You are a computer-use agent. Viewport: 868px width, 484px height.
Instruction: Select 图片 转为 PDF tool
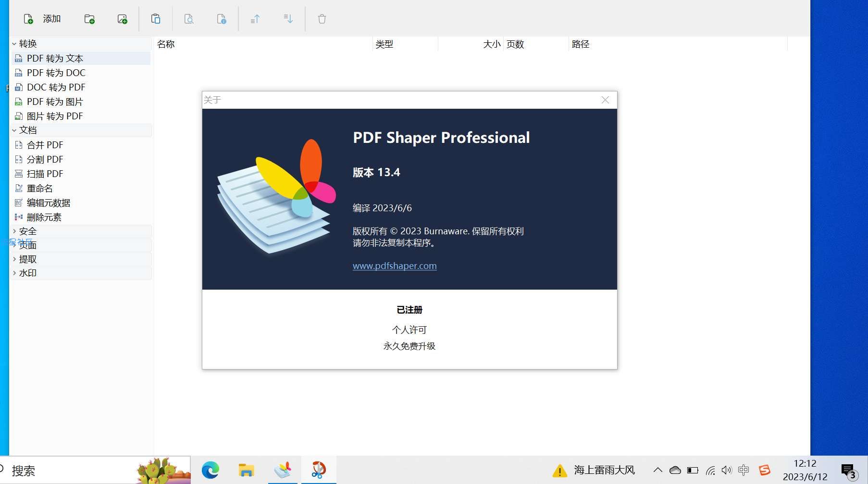click(x=81, y=116)
